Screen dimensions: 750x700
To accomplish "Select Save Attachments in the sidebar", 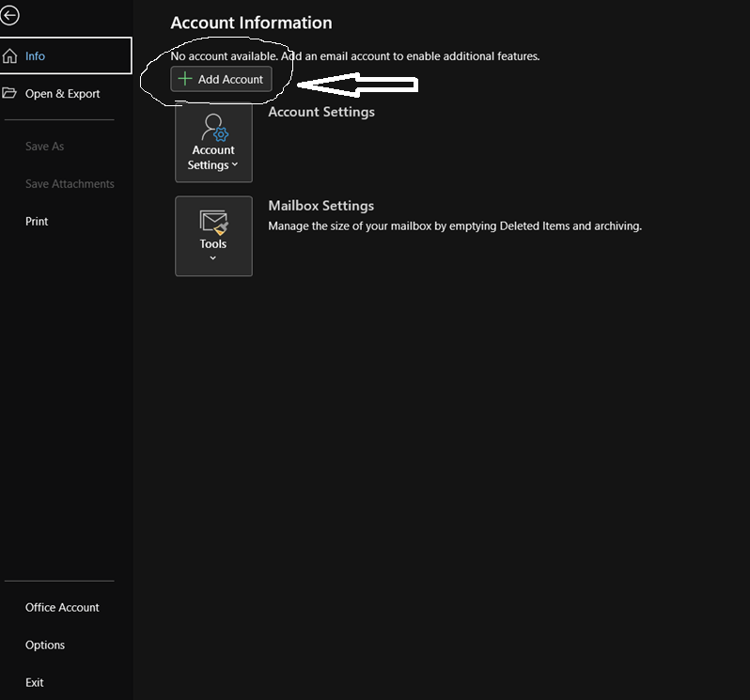I will point(70,183).
